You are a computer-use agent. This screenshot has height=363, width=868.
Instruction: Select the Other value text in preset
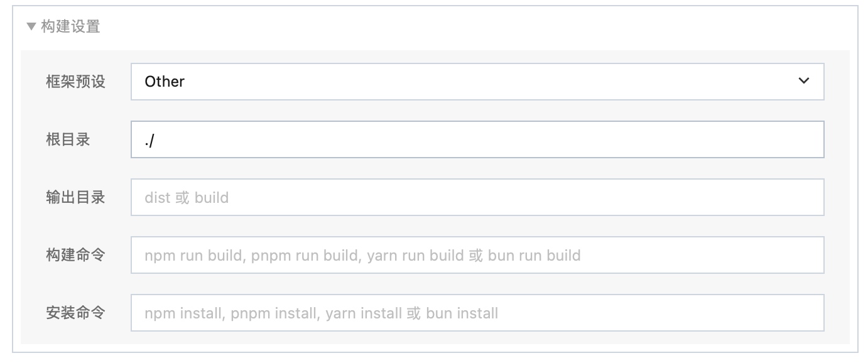click(165, 82)
